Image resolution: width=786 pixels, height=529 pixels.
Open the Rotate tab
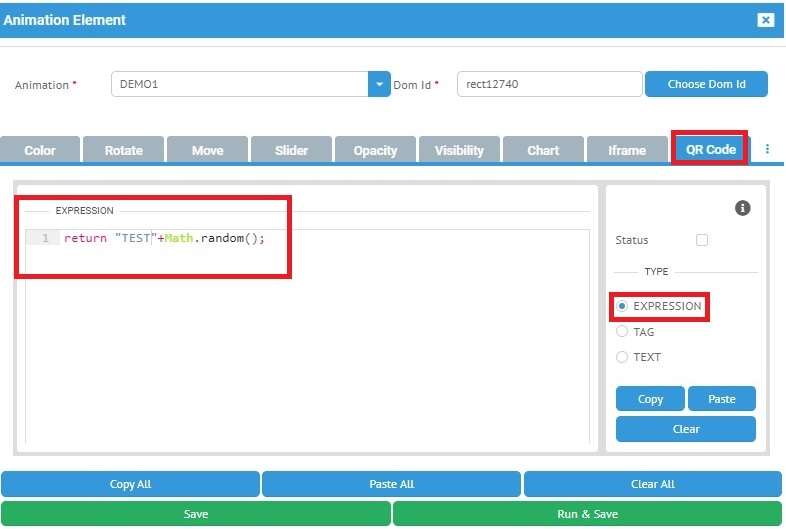(x=124, y=150)
